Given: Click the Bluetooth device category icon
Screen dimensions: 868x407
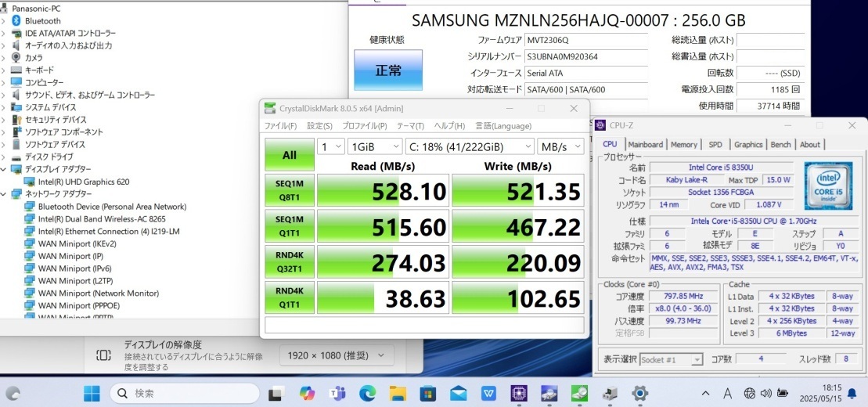Looking at the screenshot, I should (x=16, y=20).
